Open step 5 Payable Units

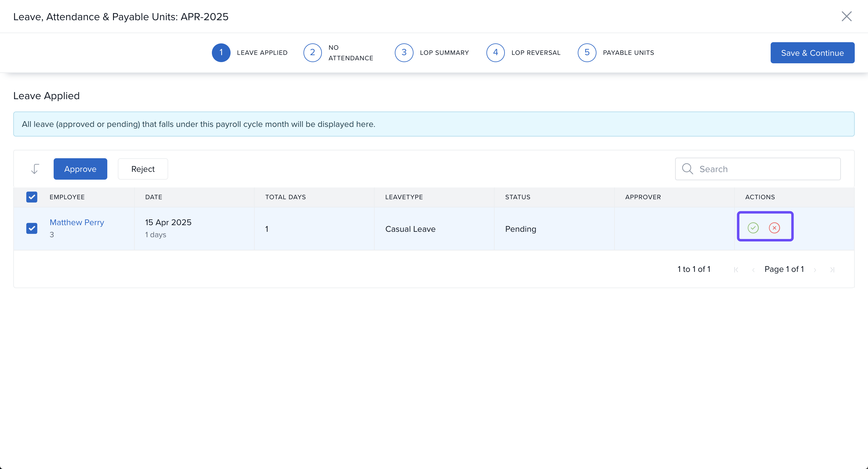pos(587,52)
